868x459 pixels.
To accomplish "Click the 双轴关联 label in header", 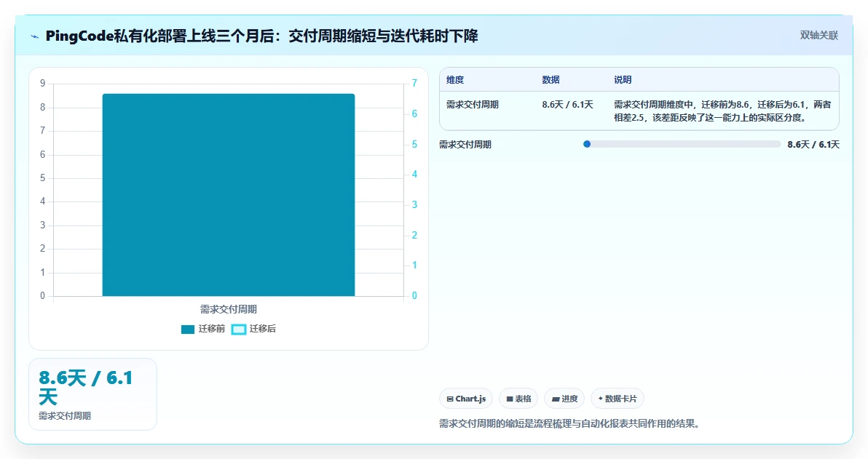I will point(818,36).
